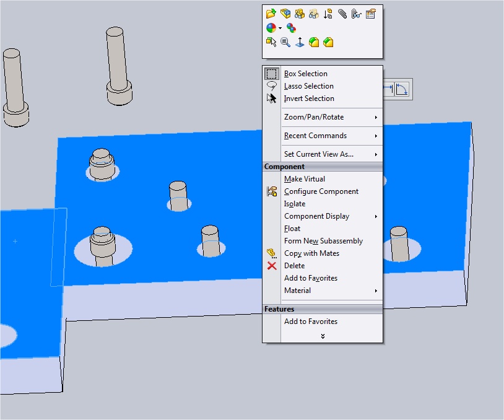Choose Form New Subassembly
This screenshot has width=504, height=420.
point(323,241)
